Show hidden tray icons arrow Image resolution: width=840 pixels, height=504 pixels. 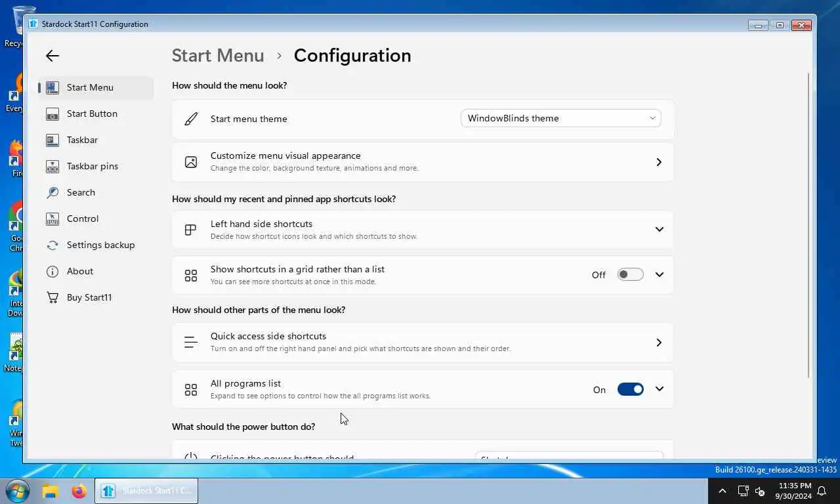pos(723,491)
